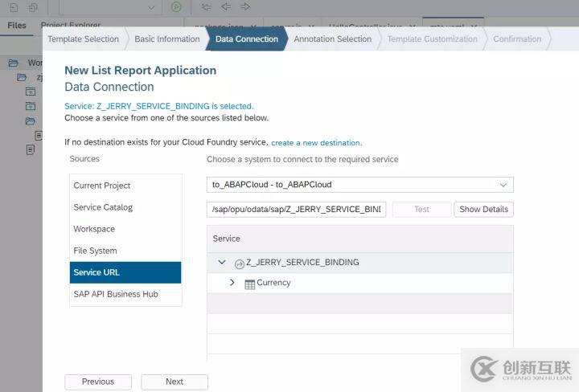Image resolution: width=579 pixels, height=392 pixels.
Task: Open the to_ABAPCloud system dropdown
Action: pos(360,185)
